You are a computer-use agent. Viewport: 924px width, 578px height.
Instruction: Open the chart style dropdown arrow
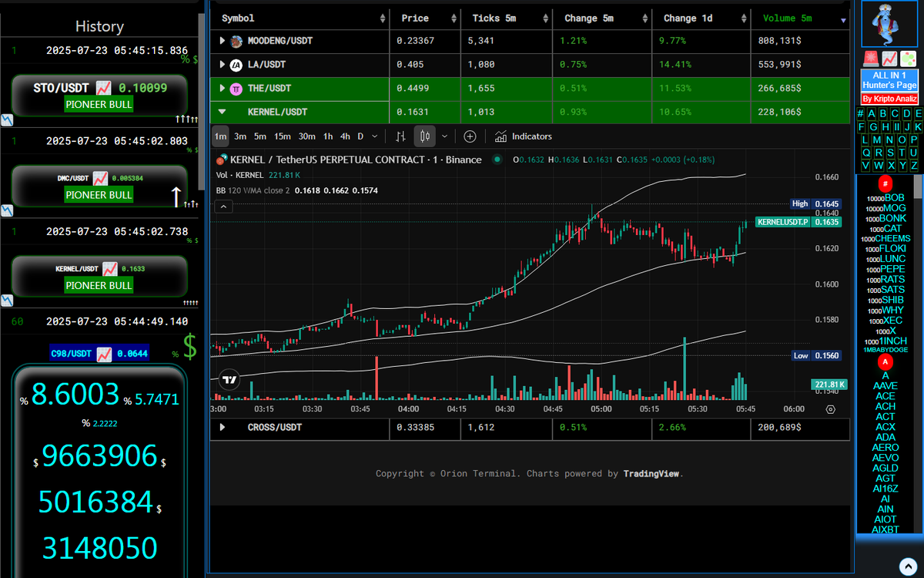(444, 136)
